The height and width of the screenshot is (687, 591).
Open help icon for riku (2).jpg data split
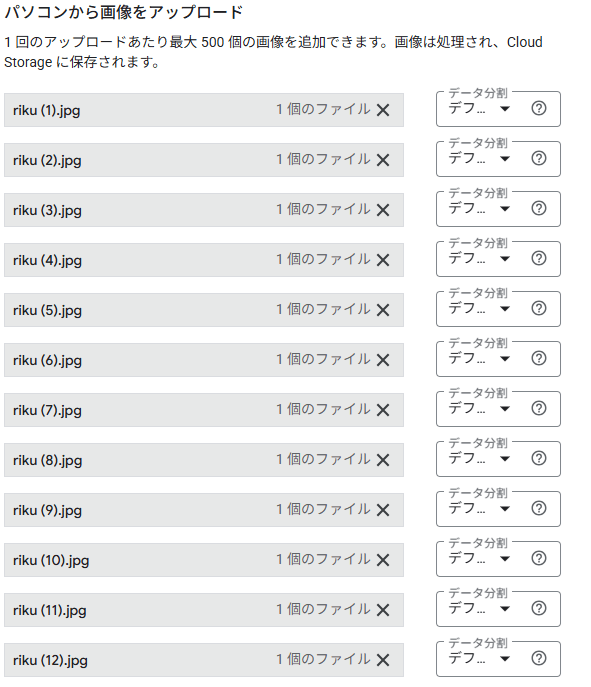point(538,158)
